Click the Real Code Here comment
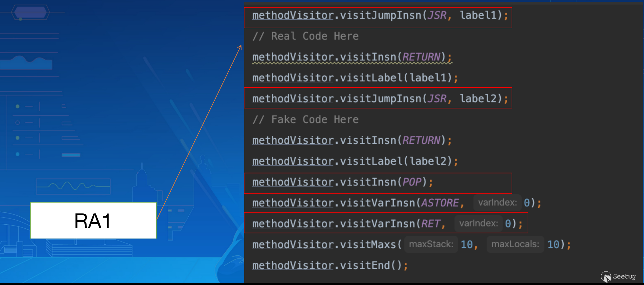Screen dimensions: 644x285 tap(306, 36)
